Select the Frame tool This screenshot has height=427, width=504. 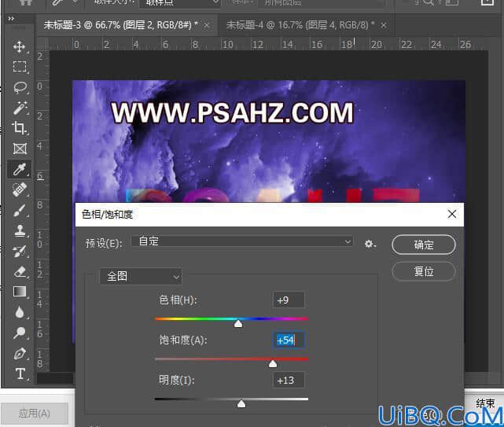coord(20,149)
